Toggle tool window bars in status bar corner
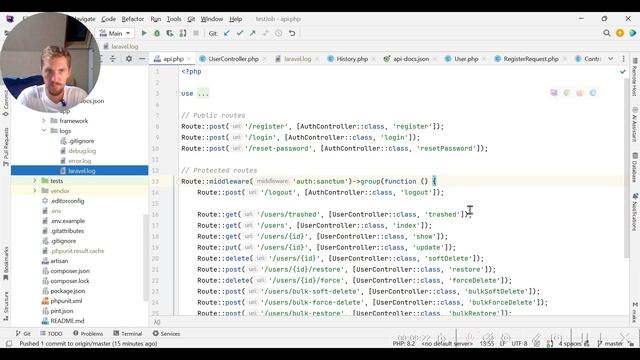The image size is (640, 360). point(9,344)
